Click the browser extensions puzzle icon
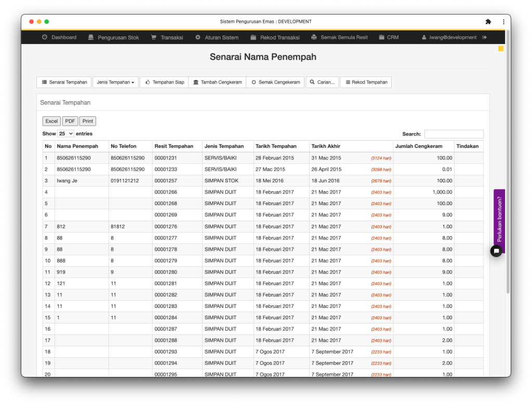 [488, 22]
